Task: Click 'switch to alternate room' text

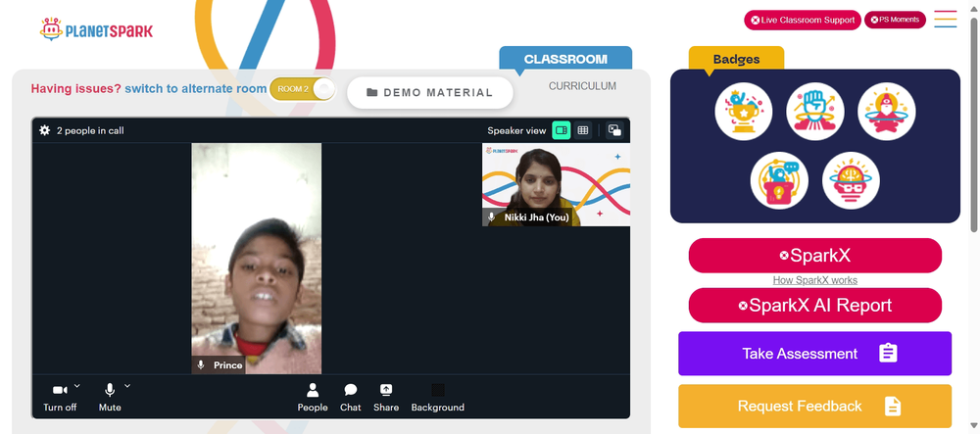Action: [x=196, y=89]
